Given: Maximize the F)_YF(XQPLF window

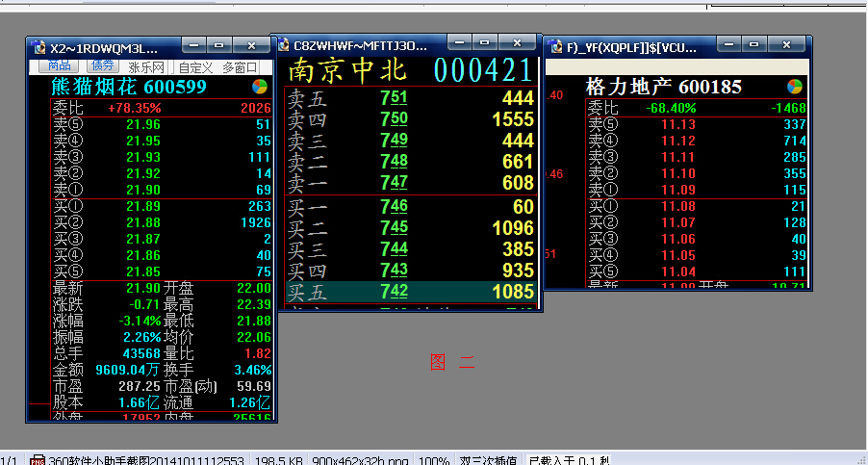Looking at the screenshot, I should [x=753, y=45].
